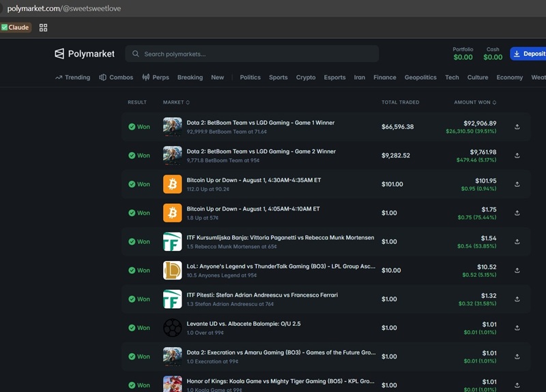Share the BetBoom vs LGD Game 2 result
Screen dimensions: 546x392
517,155
